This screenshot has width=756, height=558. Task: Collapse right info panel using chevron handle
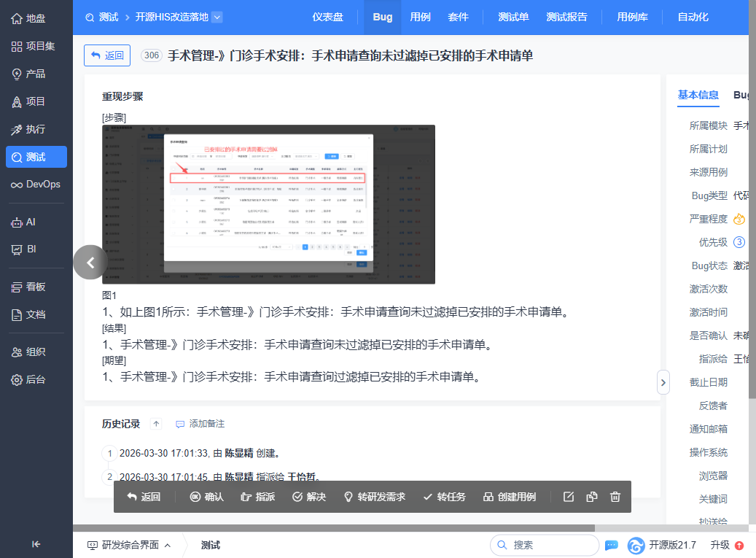coord(663,381)
